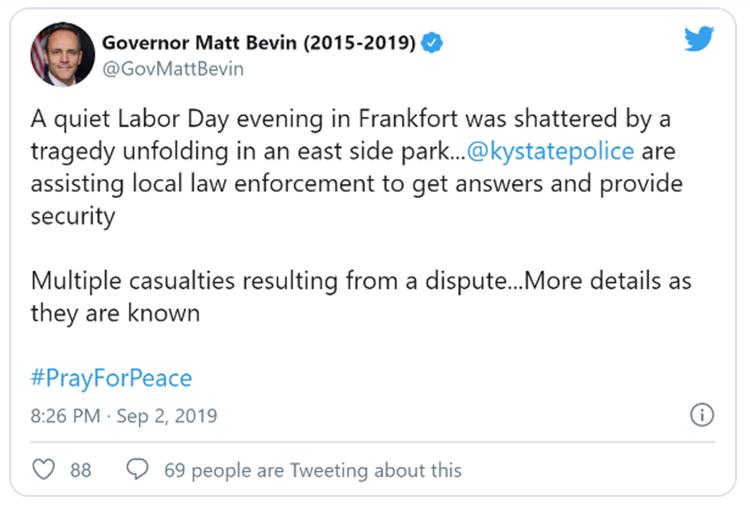This screenshot has width=750, height=521.
Task: Click the 'Multiple casualties resulting from a dispute' text
Action: [269, 281]
